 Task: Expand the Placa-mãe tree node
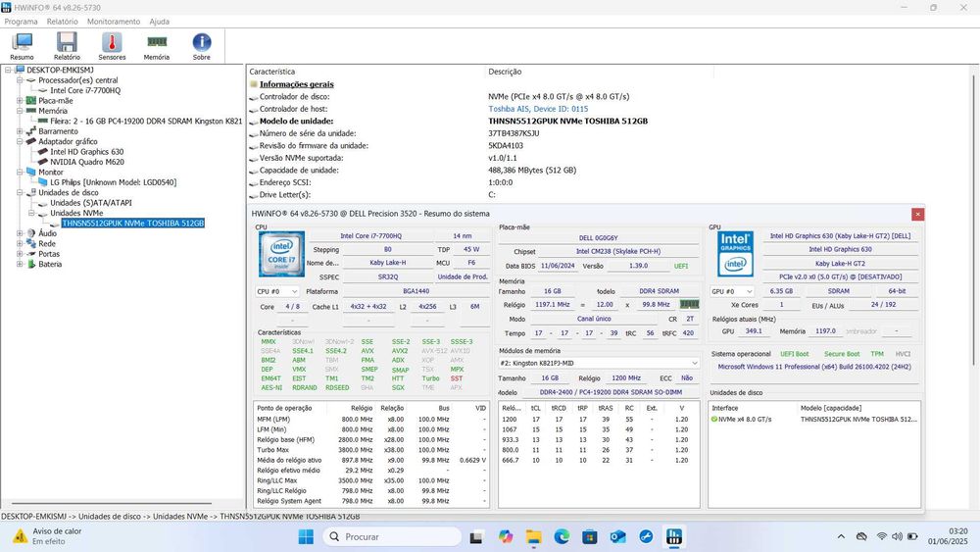[20, 101]
